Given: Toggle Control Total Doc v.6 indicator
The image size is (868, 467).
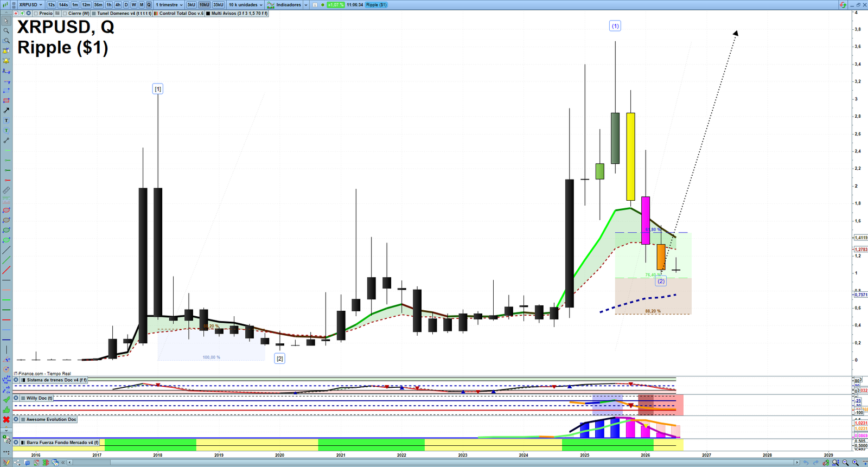Looking at the screenshot, I should [156, 13].
